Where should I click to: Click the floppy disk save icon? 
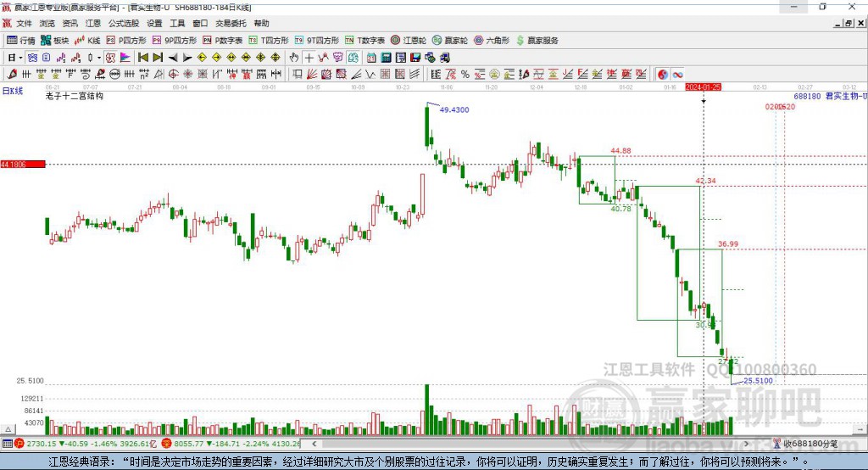point(415,58)
